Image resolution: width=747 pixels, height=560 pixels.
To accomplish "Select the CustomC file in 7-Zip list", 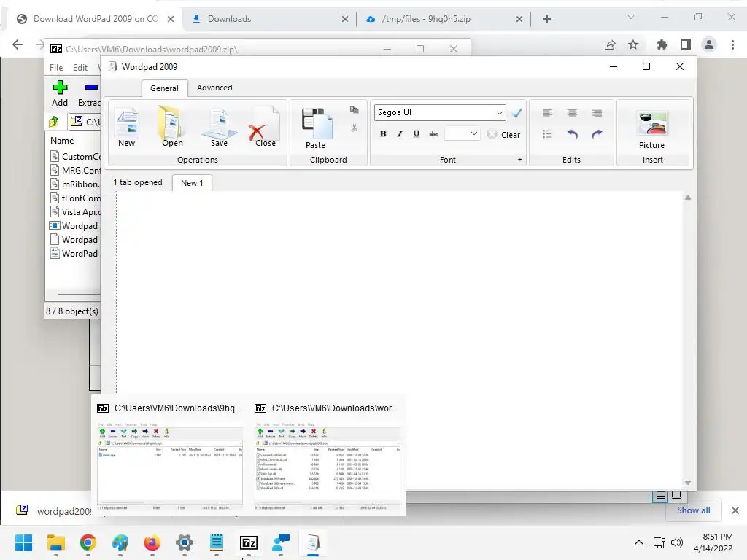I will click(x=75, y=157).
